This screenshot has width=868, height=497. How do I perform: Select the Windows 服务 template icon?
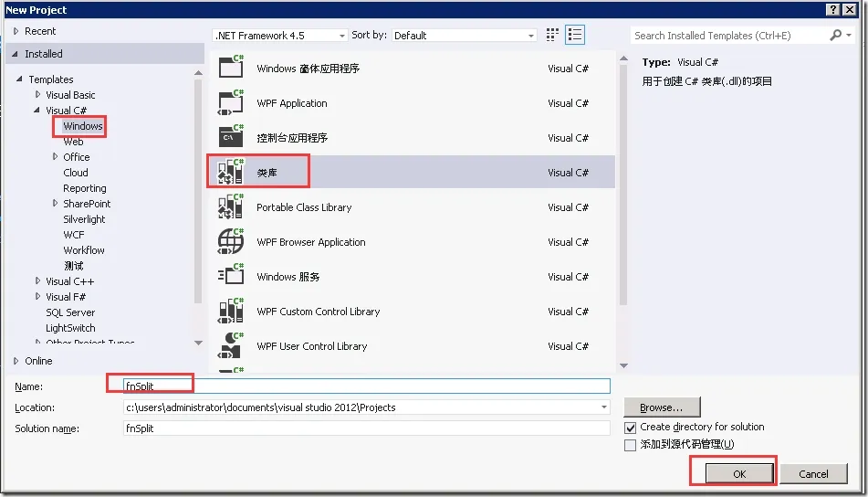pyautogui.click(x=231, y=275)
